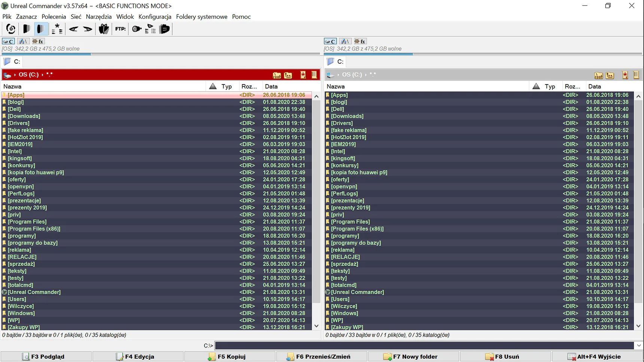The width and height of the screenshot is (644, 362).
Task: Open the network drive button in the right panel
Action: point(345,41)
